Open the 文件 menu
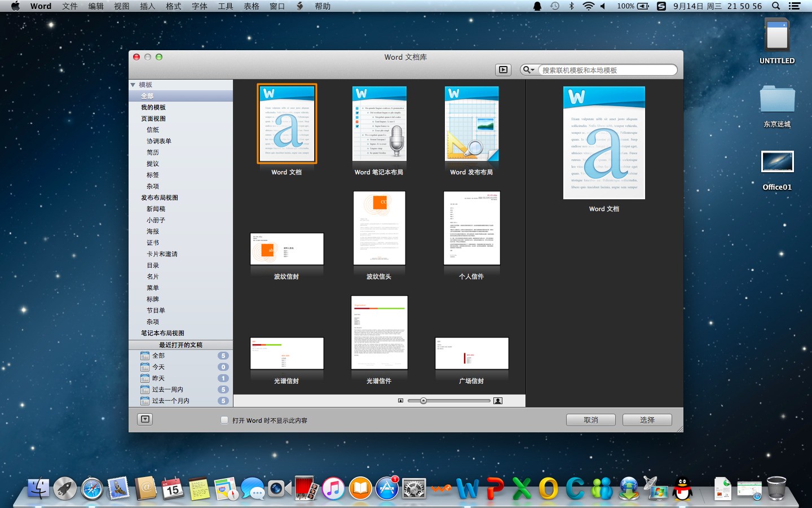This screenshot has width=812, height=508. point(70,6)
